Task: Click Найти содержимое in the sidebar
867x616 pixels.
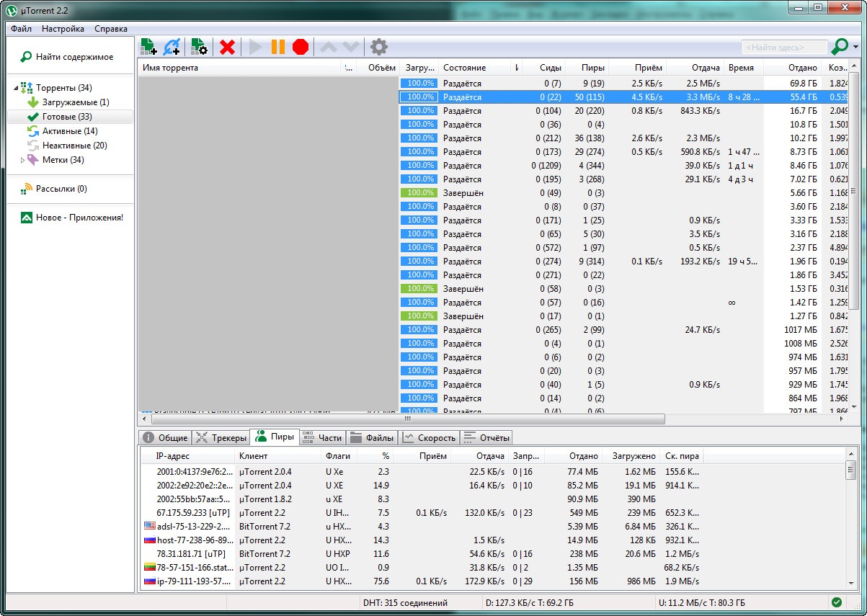Action: (x=66, y=57)
